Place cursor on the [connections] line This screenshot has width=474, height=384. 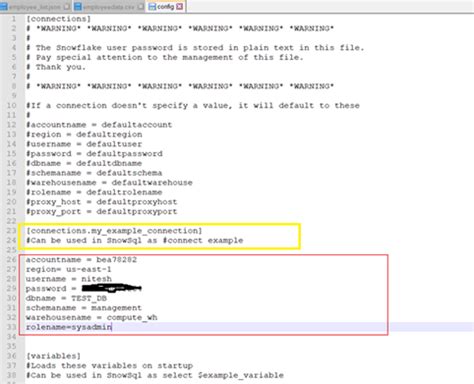58,19
